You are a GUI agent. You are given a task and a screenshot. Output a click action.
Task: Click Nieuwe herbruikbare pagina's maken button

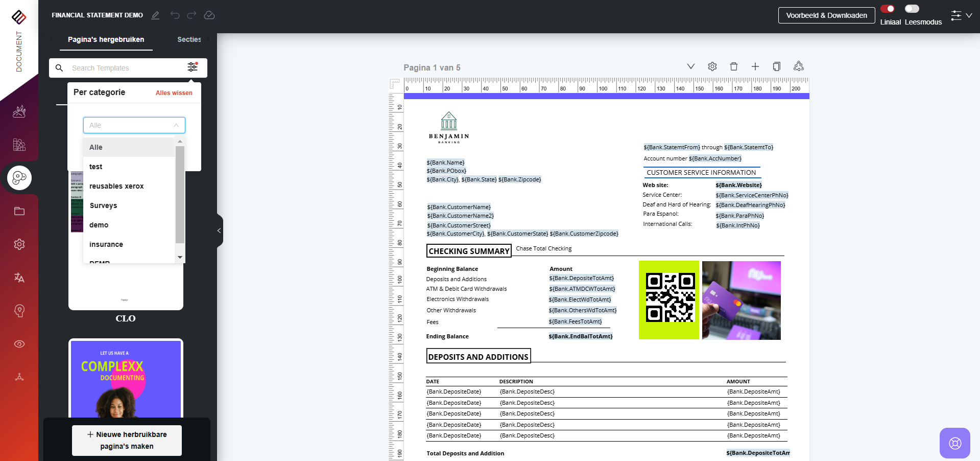pyautogui.click(x=127, y=440)
